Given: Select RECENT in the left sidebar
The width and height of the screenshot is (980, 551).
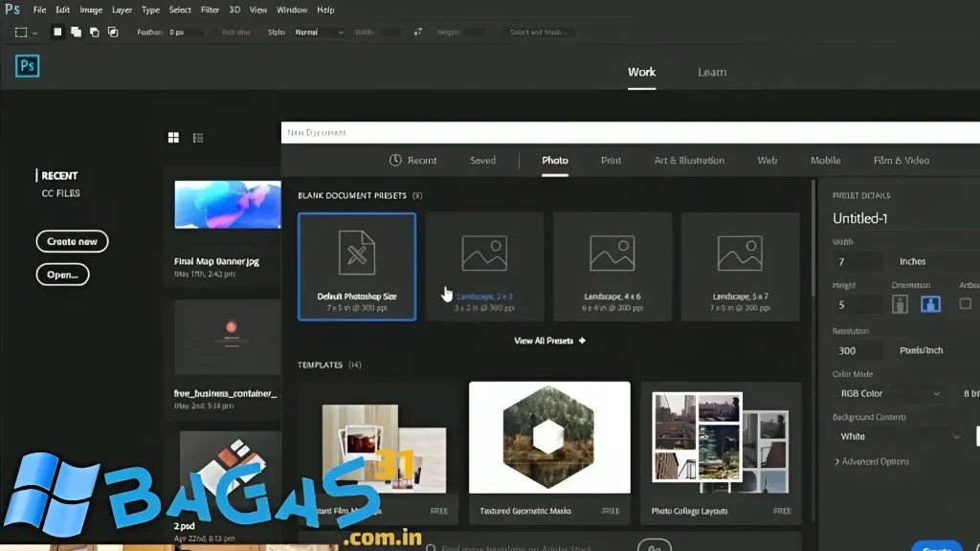Looking at the screenshot, I should (59, 176).
